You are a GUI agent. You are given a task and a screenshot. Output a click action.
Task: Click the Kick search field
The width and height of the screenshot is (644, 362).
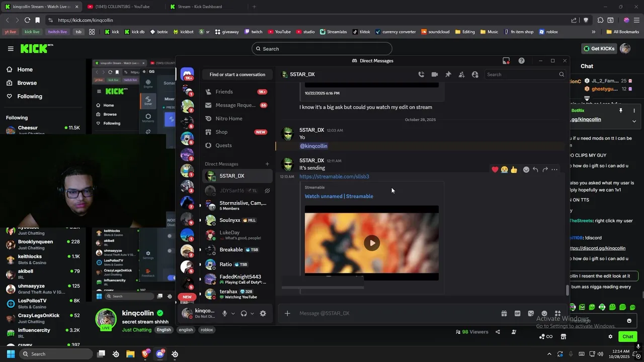tap(322, 49)
